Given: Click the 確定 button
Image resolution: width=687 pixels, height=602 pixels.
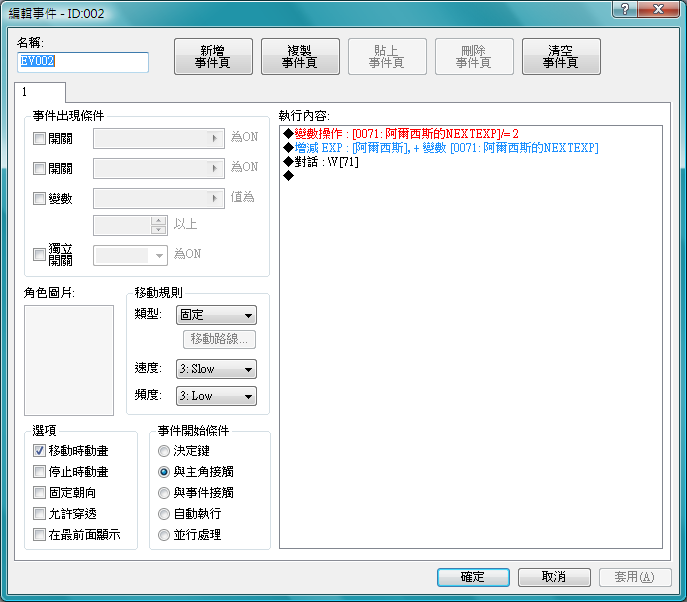Looking at the screenshot, I should coord(473,577).
